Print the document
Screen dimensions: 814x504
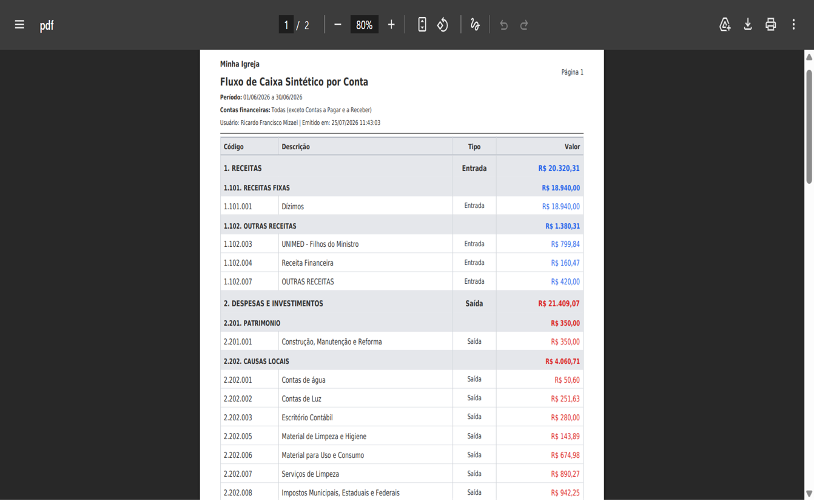(771, 24)
